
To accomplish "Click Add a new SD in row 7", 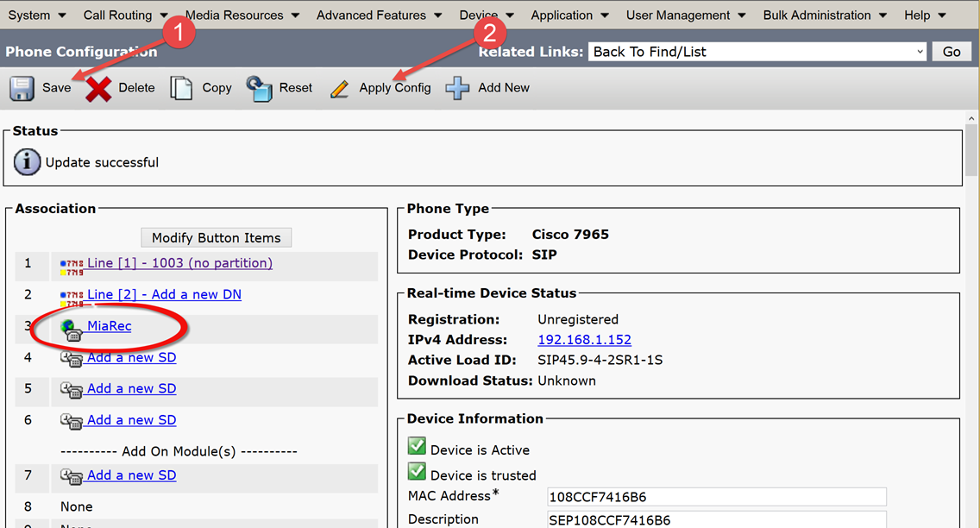I will point(132,475).
